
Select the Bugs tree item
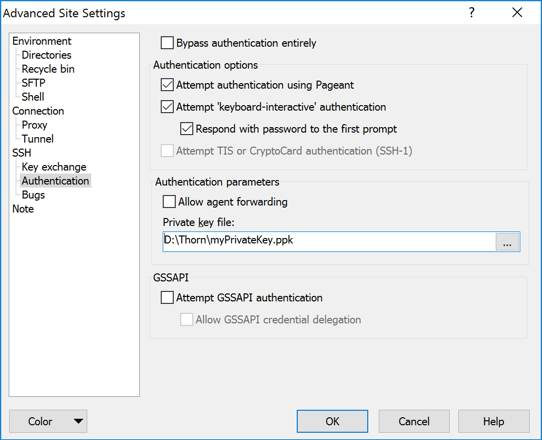[x=33, y=195]
